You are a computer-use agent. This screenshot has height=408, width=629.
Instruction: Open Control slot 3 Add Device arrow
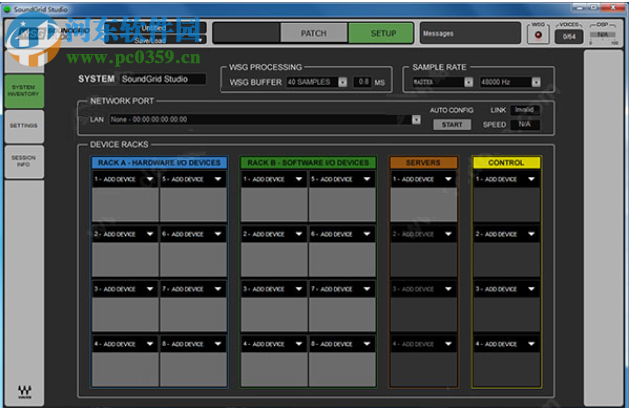coord(532,289)
